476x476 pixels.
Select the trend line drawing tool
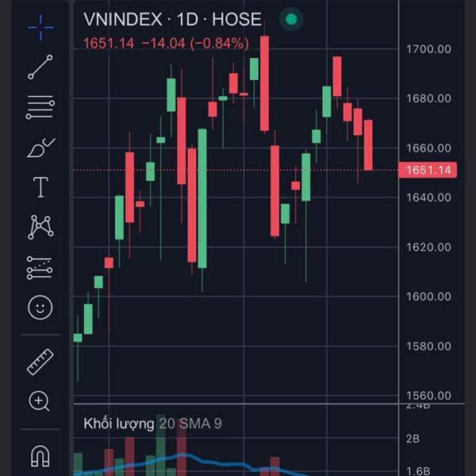coord(40,67)
